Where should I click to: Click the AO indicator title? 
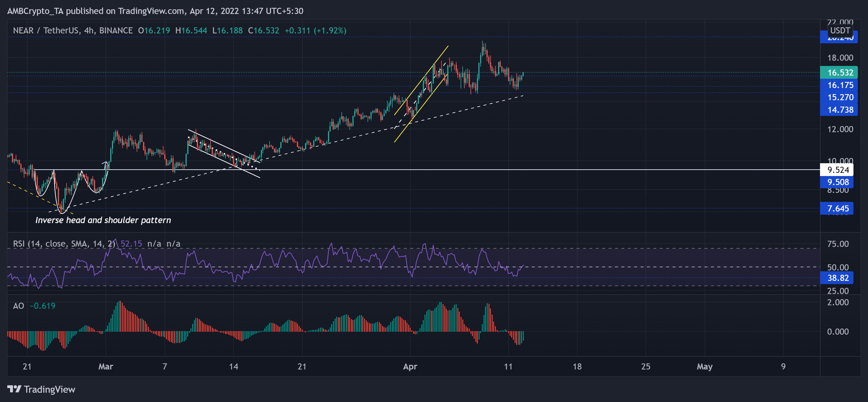tap(19, 306)
